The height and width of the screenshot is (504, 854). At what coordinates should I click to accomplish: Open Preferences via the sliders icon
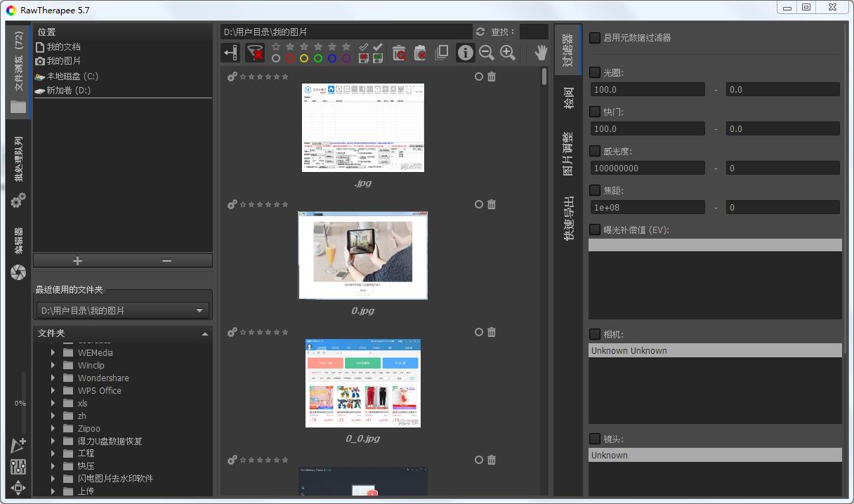(18, 467)
